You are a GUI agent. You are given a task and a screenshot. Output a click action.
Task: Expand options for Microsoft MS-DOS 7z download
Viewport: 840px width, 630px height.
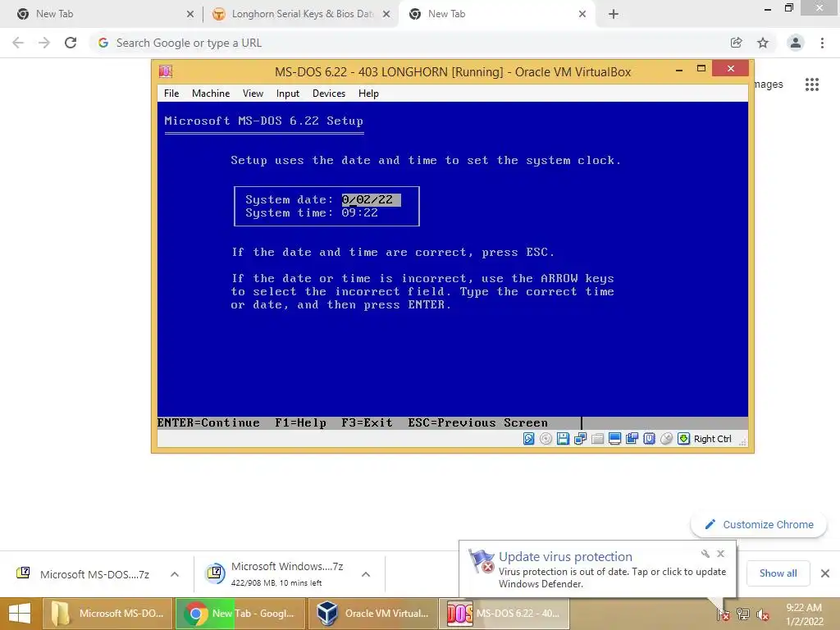coord(175,574)
